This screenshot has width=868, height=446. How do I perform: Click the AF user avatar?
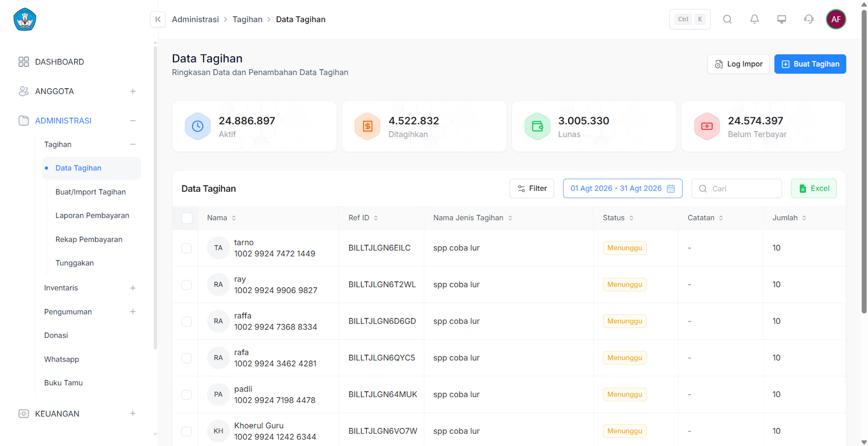pos(836,19)
